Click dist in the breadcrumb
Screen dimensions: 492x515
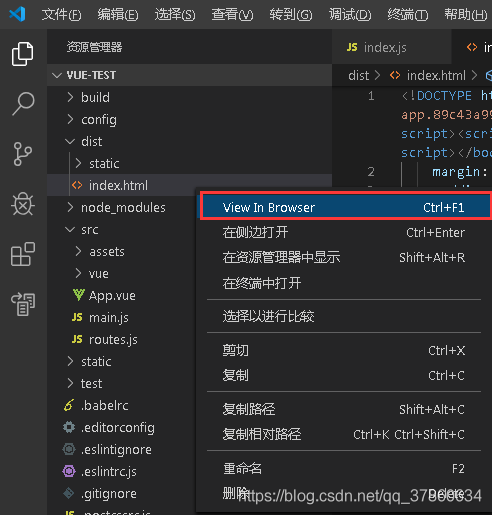coord(359,76)
